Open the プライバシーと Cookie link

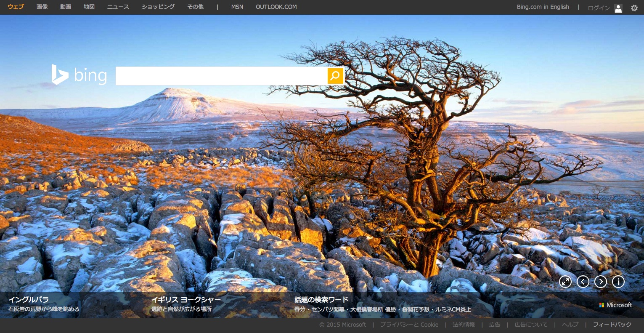pos(409,325)
